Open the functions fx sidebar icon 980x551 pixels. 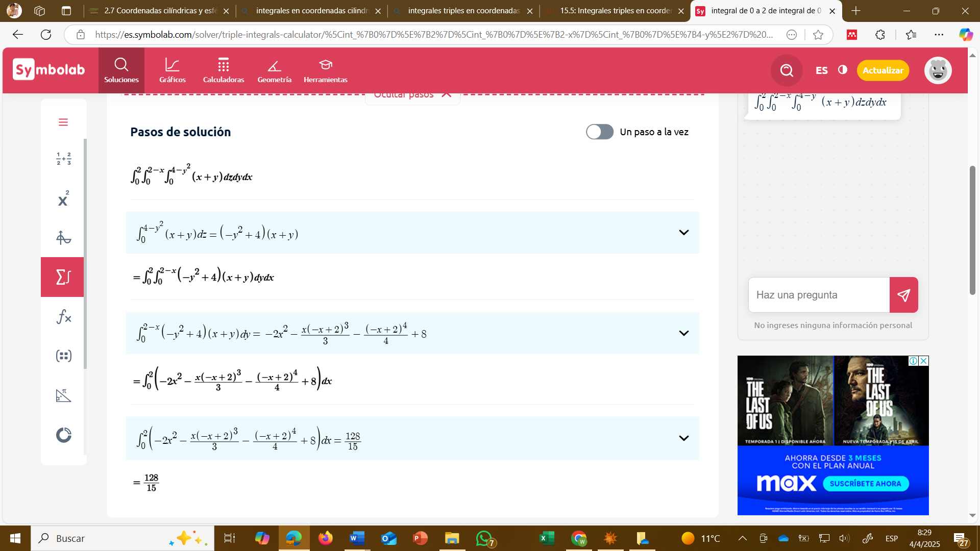63,317
